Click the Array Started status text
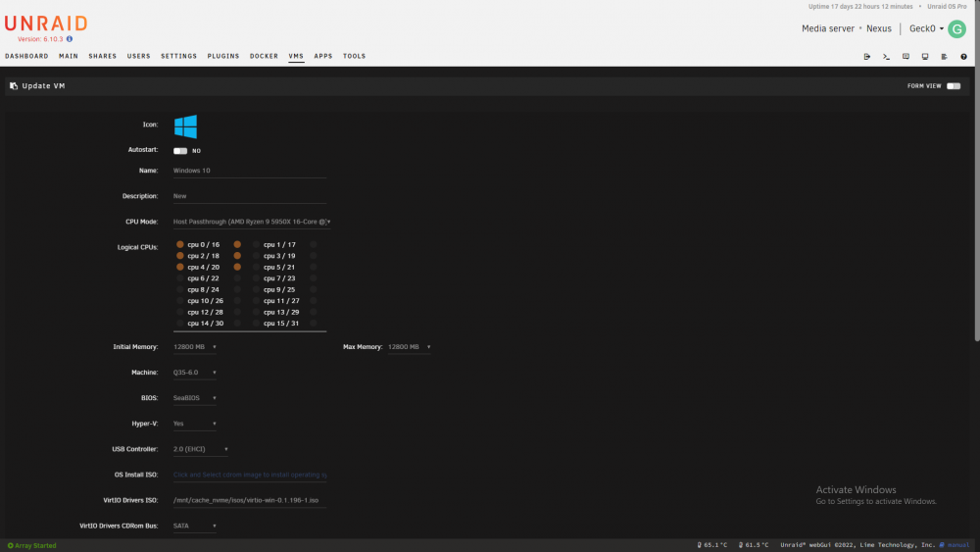This screenshot has height=552, width=980. (35, 546)
